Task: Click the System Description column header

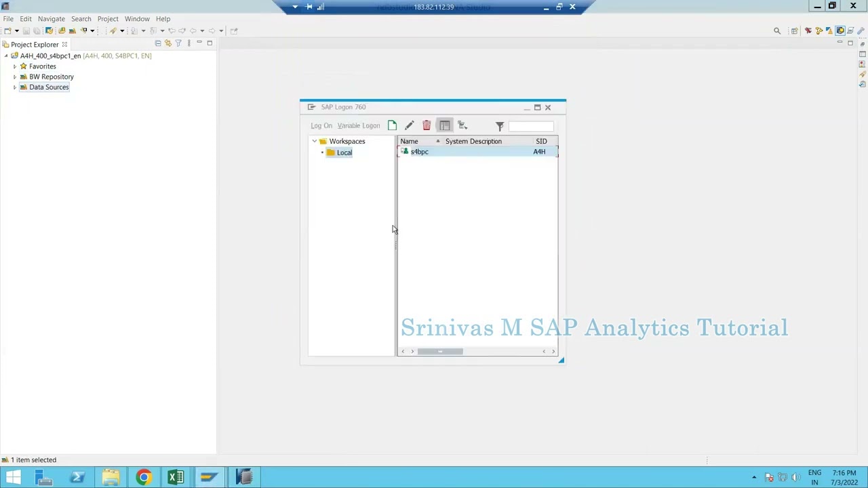Action: pyautogui.click(x=473, y=142)
